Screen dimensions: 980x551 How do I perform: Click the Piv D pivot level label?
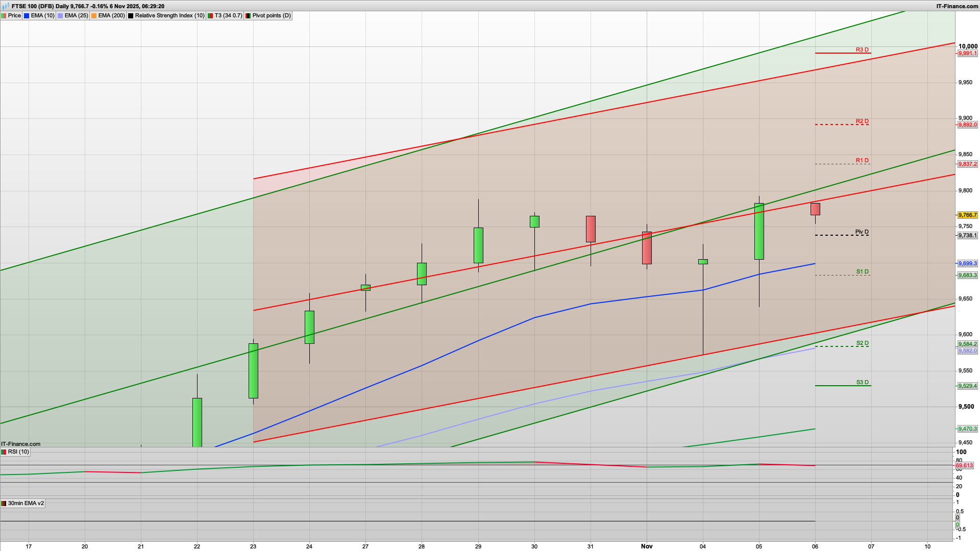pos(863,232)
